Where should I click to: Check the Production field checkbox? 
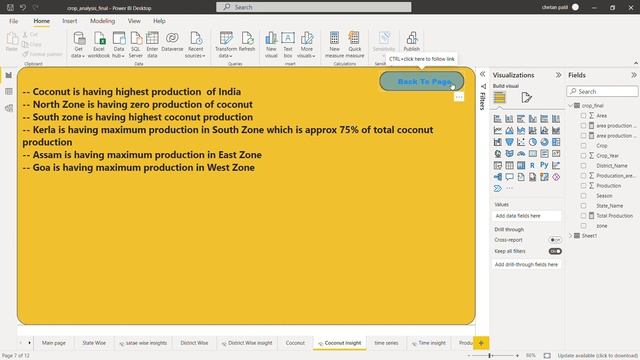tap(583, 186)
